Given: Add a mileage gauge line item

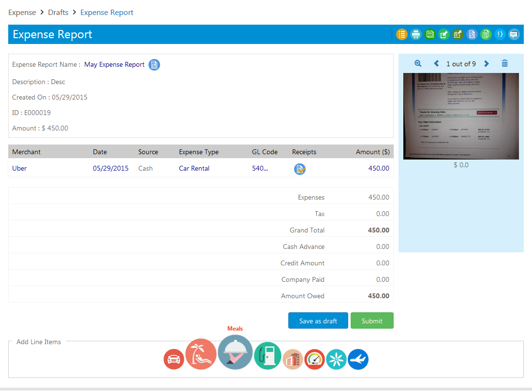Looking at the screenshot, I should (x=314, y=359).
